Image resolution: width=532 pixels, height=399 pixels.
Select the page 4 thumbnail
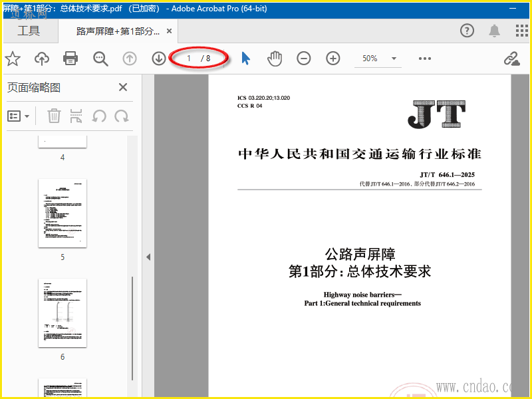(63, 142)
